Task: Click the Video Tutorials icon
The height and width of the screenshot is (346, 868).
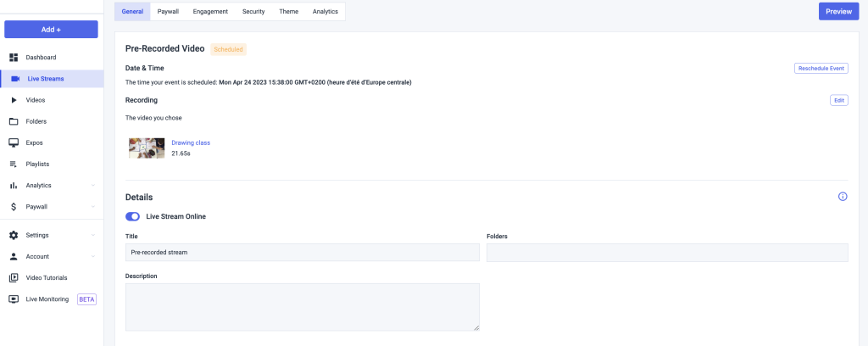Action: coord(14,278)
